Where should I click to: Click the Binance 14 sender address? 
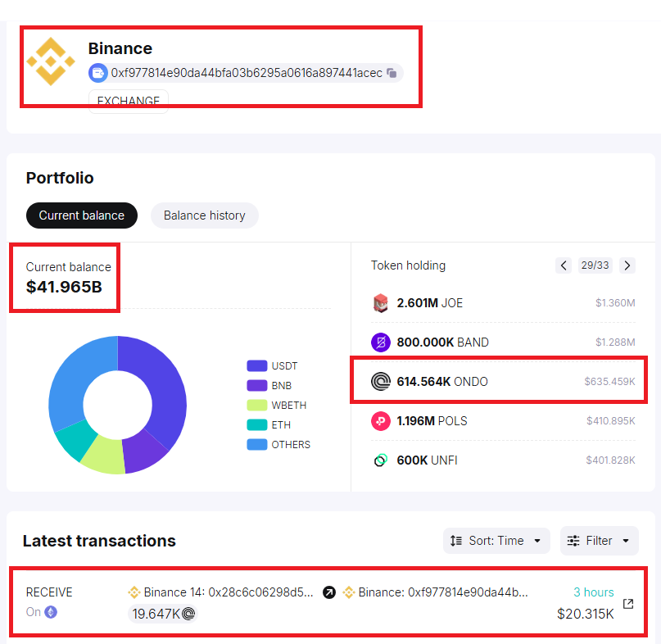click(229, 592)
